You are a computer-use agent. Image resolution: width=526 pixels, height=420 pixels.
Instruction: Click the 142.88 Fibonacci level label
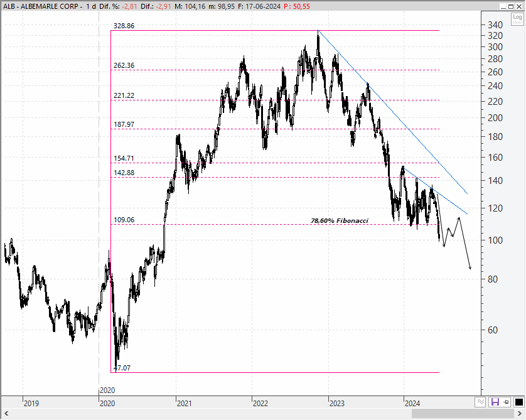click(124, 173)
